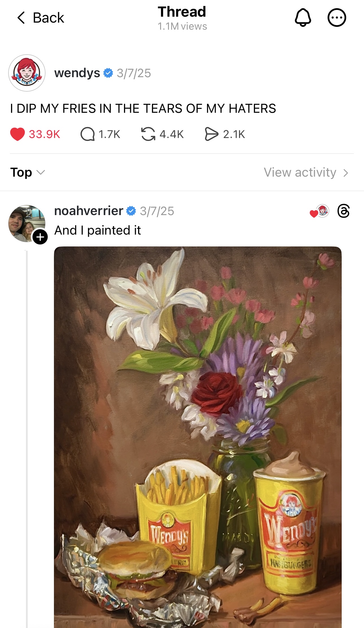Open the wendys username profile
Viewport: 364px width, 628px height.
pyautogui.click(x=77, y=73)
